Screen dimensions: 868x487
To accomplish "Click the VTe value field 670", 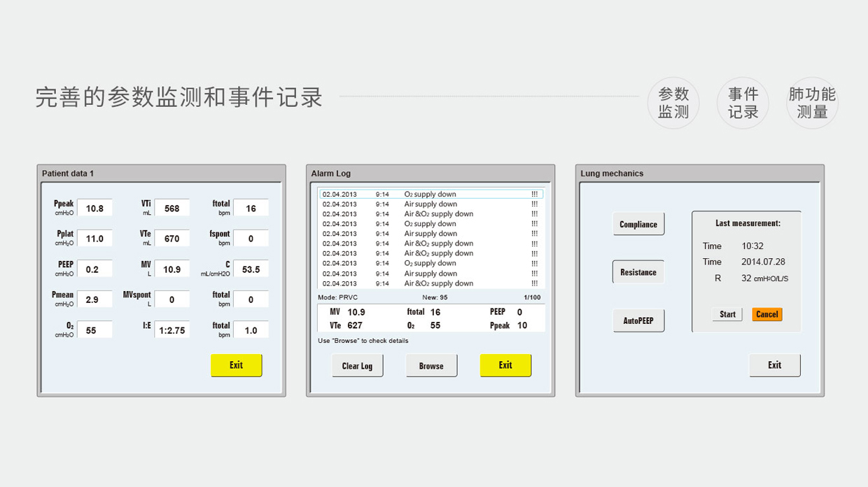I will (x=171, y=239).
